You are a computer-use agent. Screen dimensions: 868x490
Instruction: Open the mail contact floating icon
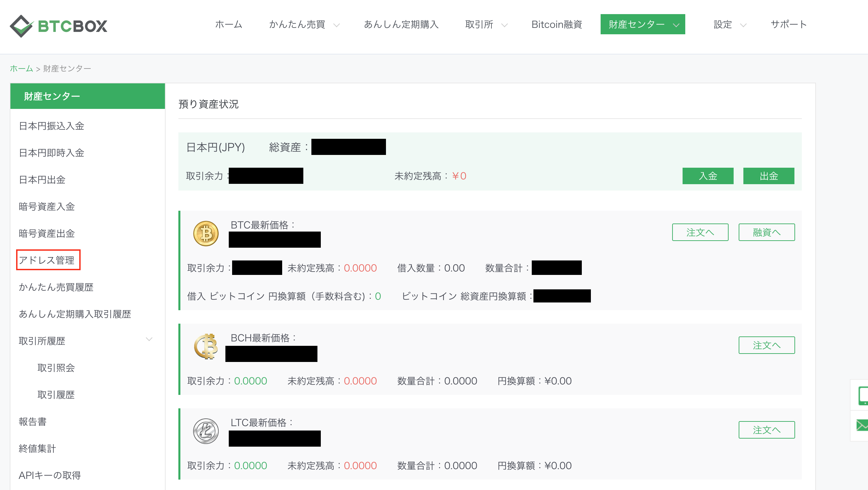(x=862, y=425)
